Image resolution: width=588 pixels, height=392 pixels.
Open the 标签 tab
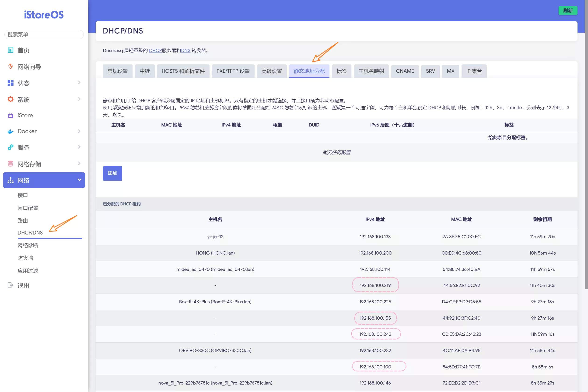click(x=342, y=71)
